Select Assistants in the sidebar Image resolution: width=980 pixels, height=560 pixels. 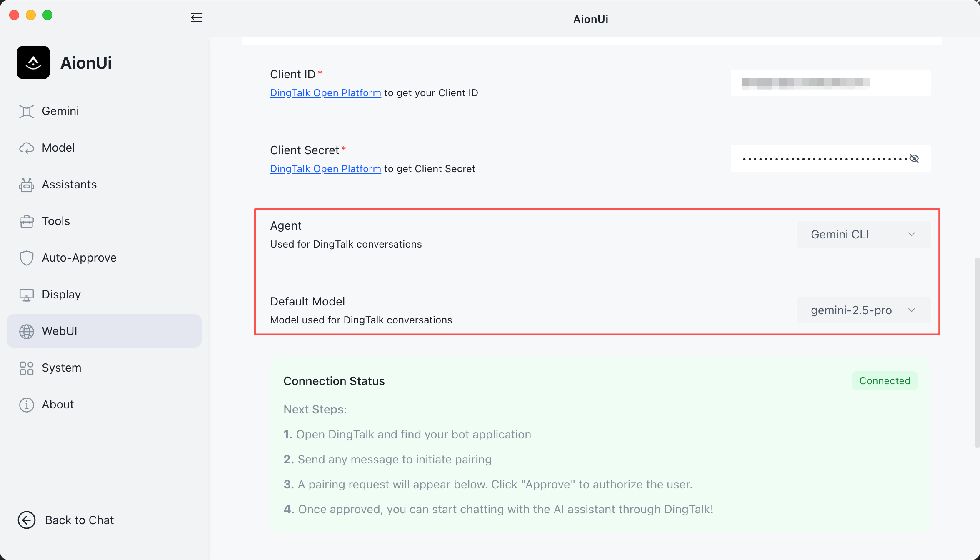click(x=104, y=185)
